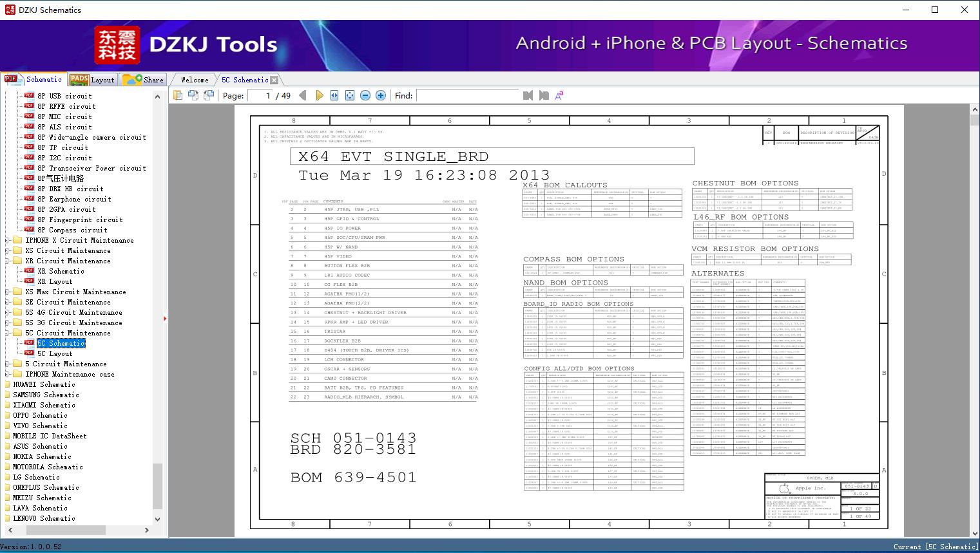Select OPPO Schematic folder
Viewport: 980px width, 553px height.
[x=40, y=415]
